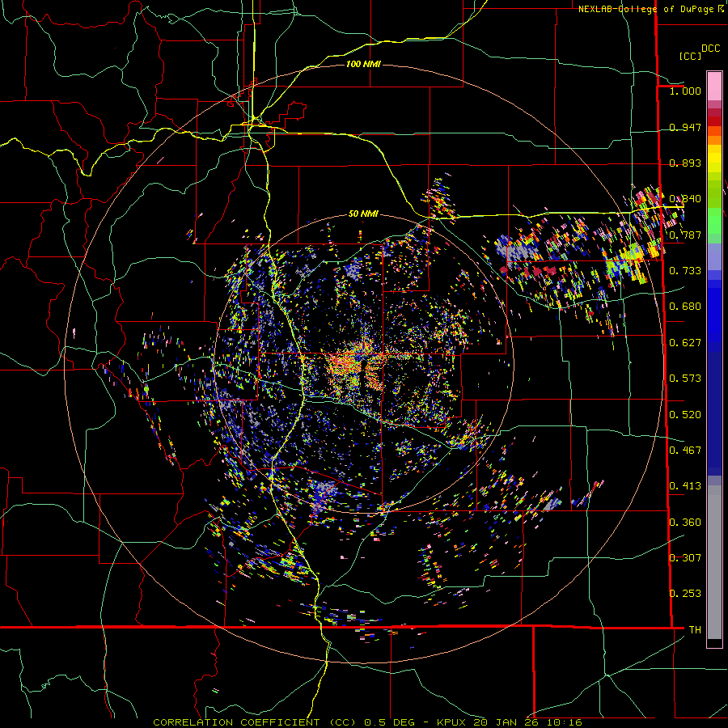Click the 100 NMI range ring label

click(363, 64)
